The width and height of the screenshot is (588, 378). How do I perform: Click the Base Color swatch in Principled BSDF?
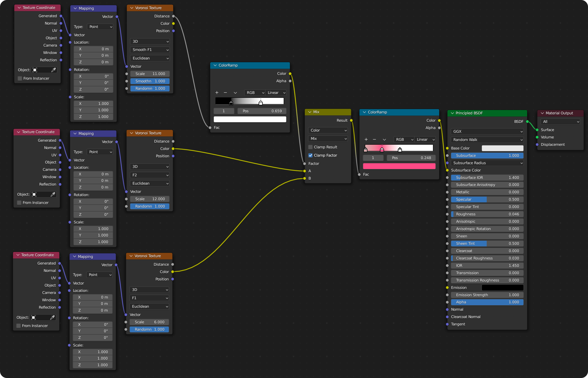click(502, 148)
